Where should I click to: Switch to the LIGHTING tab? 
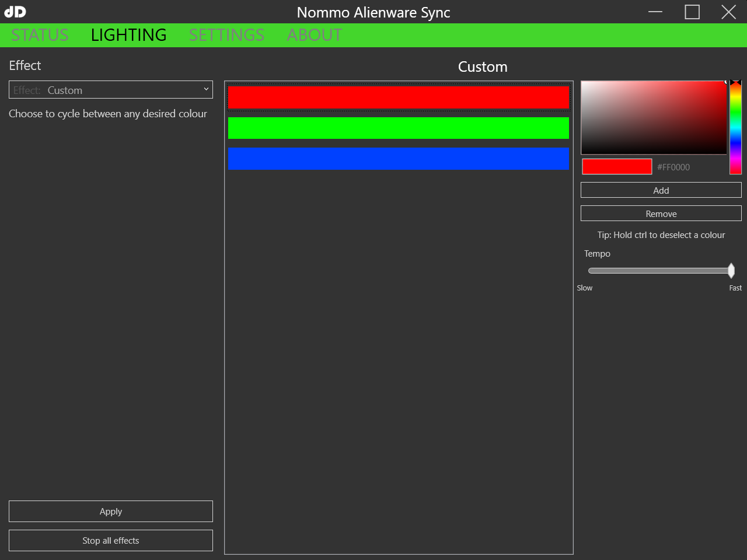click(128, 35)
